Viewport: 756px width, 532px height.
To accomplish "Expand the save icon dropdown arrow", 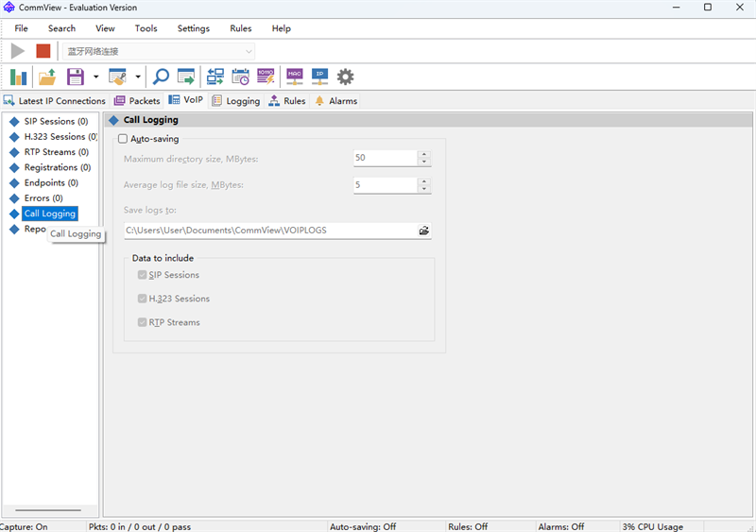I will [x=96, y=77].
